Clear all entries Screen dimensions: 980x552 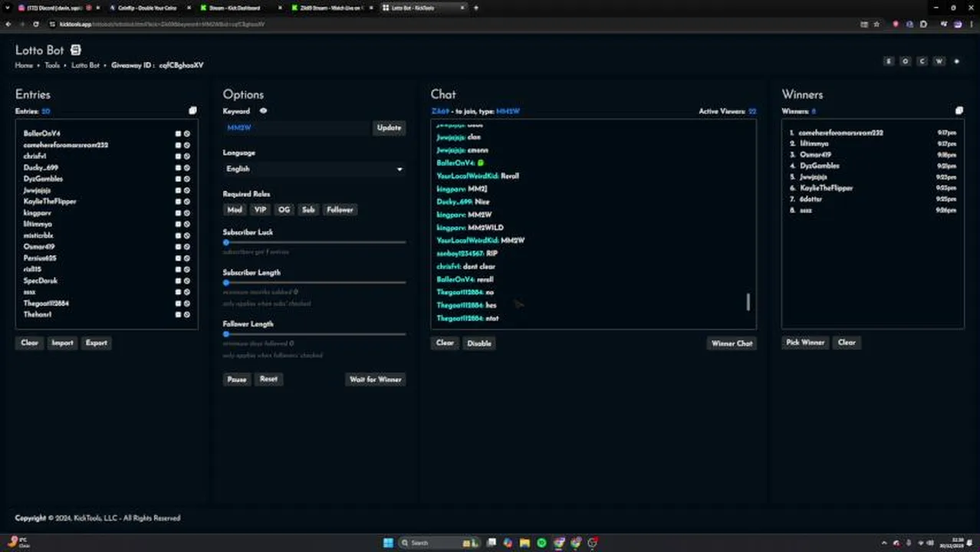(x=29, y=343)
